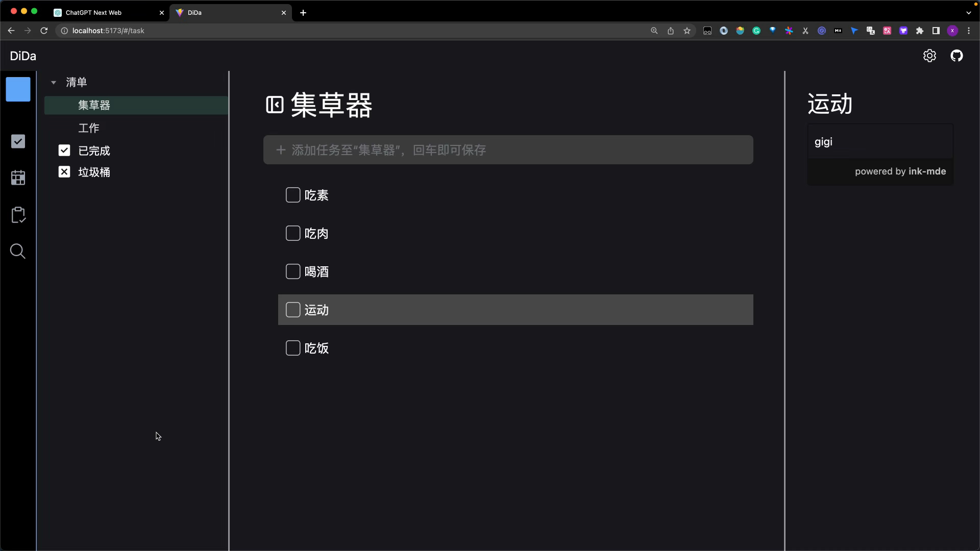Select the 吃饭 task text

click(x=316, y=348)
